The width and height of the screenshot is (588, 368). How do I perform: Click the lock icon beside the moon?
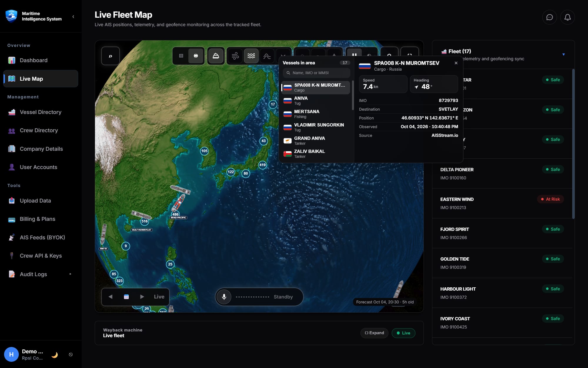click(71, 354)
